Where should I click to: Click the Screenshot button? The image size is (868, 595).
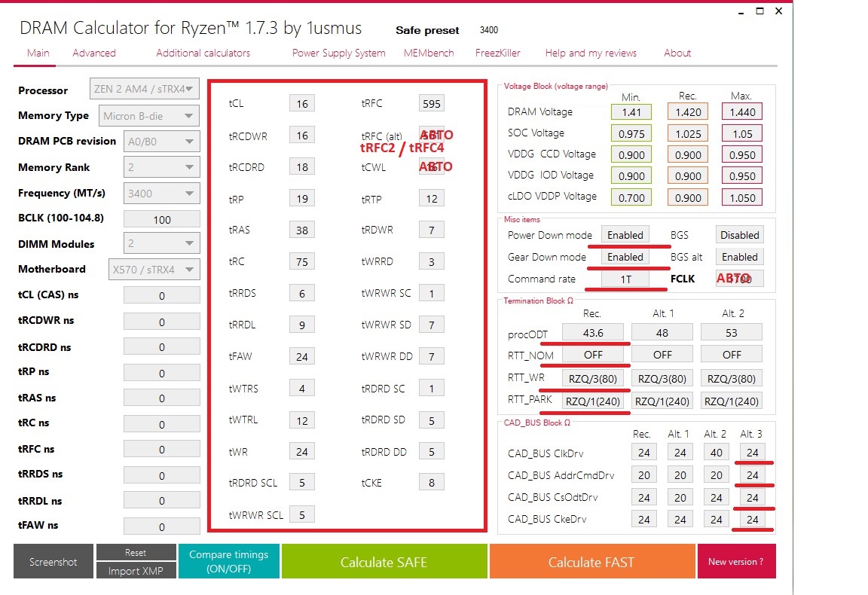pyautogui.click(x=53, y=561)
